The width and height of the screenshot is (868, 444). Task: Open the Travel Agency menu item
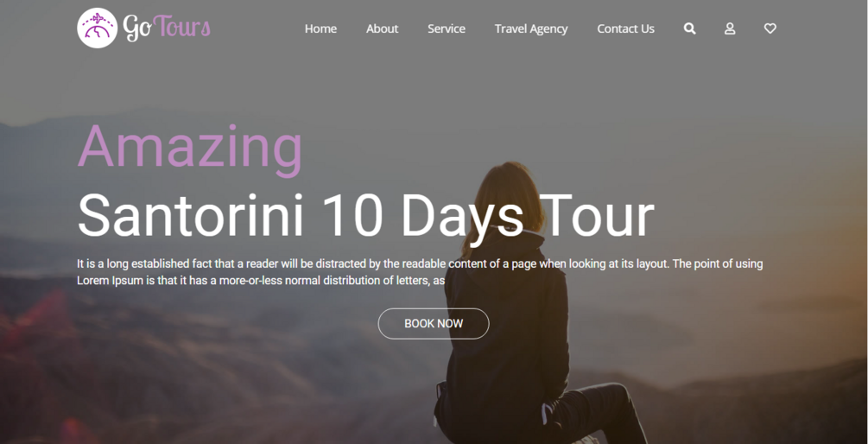531,29
